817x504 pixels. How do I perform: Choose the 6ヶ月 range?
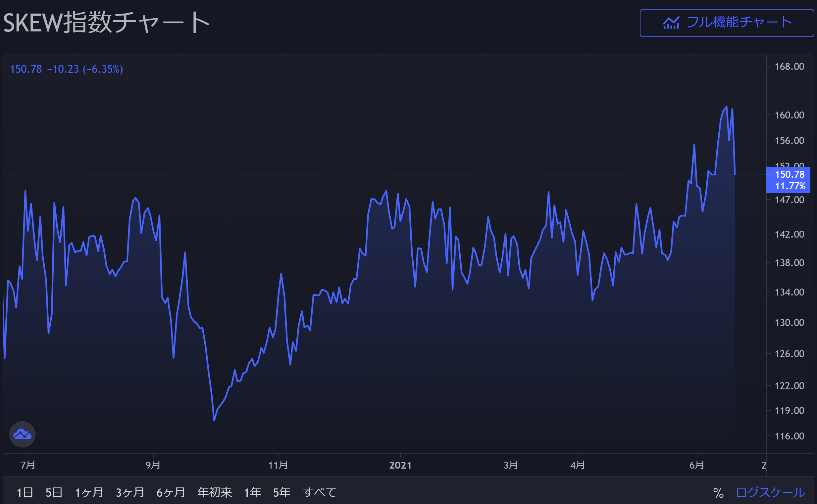(171, 492)
